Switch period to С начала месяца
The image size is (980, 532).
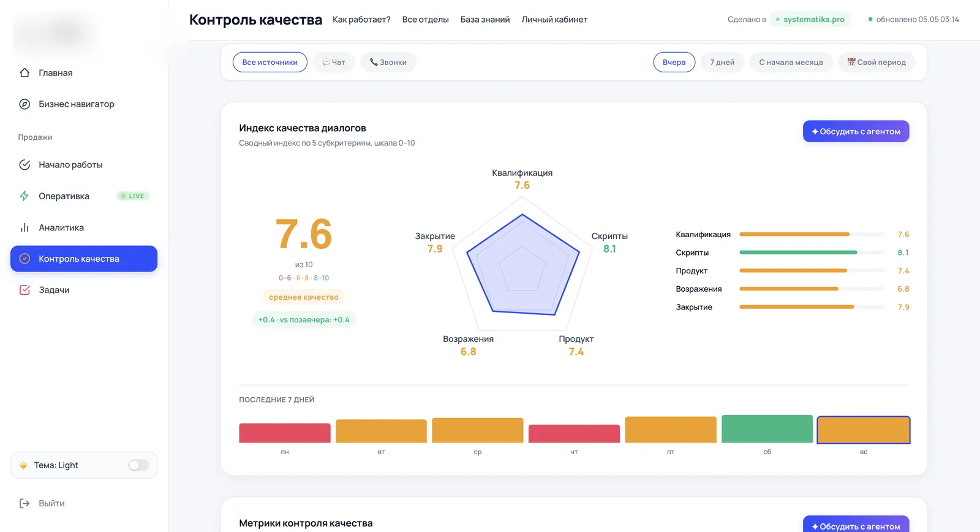pos(791,62)
